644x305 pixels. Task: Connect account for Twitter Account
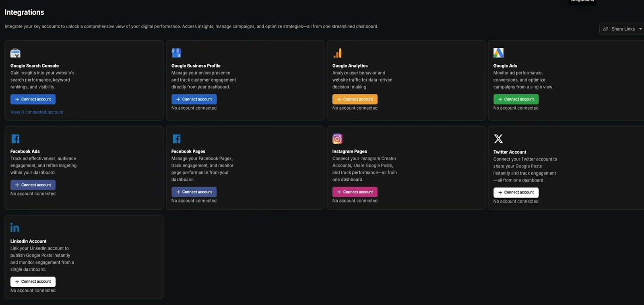tap(516, 192)
